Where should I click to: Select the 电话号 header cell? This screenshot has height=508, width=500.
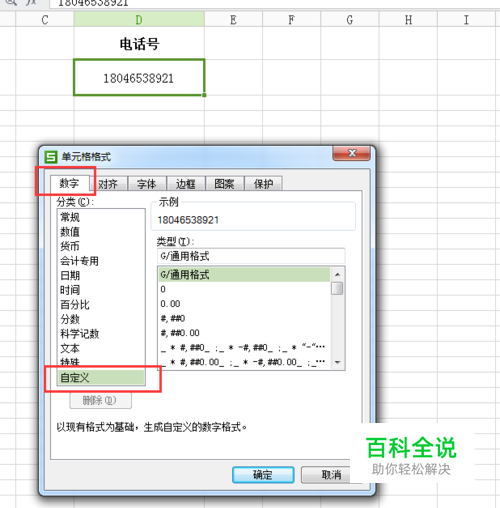point(139,43)
